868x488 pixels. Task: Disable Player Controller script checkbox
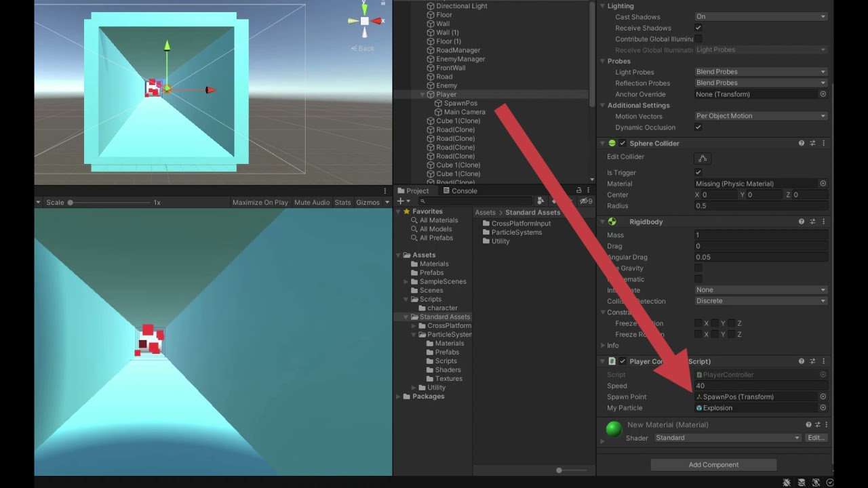click(x=623, y=361)
